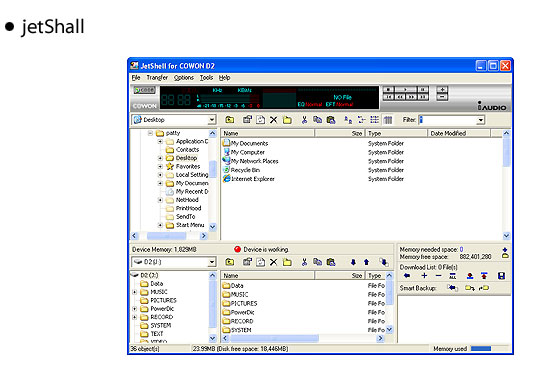
Task: Click the volume minus button in the player
Action: point(442,97)
